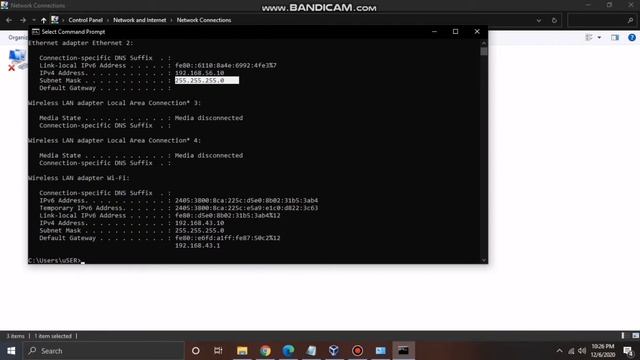Open Help via the blue question icon
The image size is (640, 360).
pos(632,37)
